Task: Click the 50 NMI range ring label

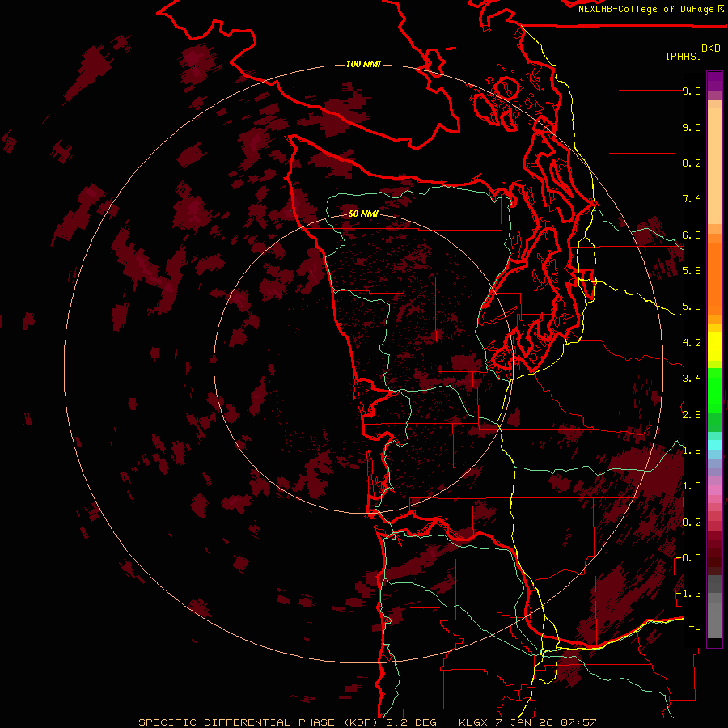Action: pos(363,214)
